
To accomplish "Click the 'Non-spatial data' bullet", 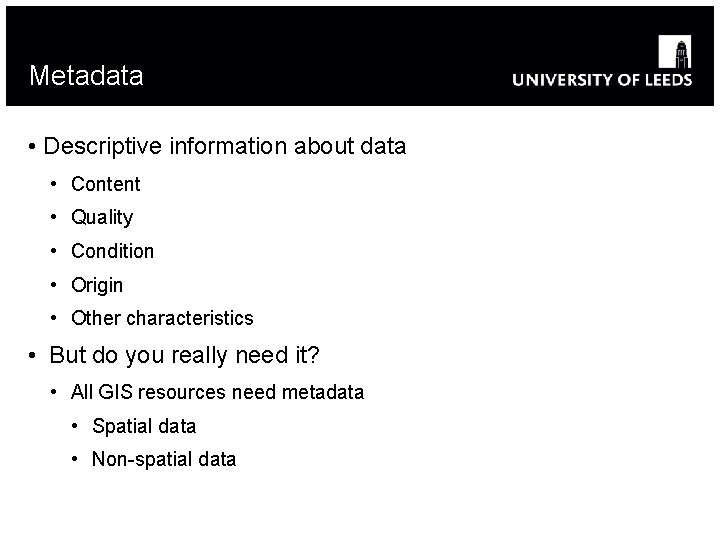I will click(164, 460).
